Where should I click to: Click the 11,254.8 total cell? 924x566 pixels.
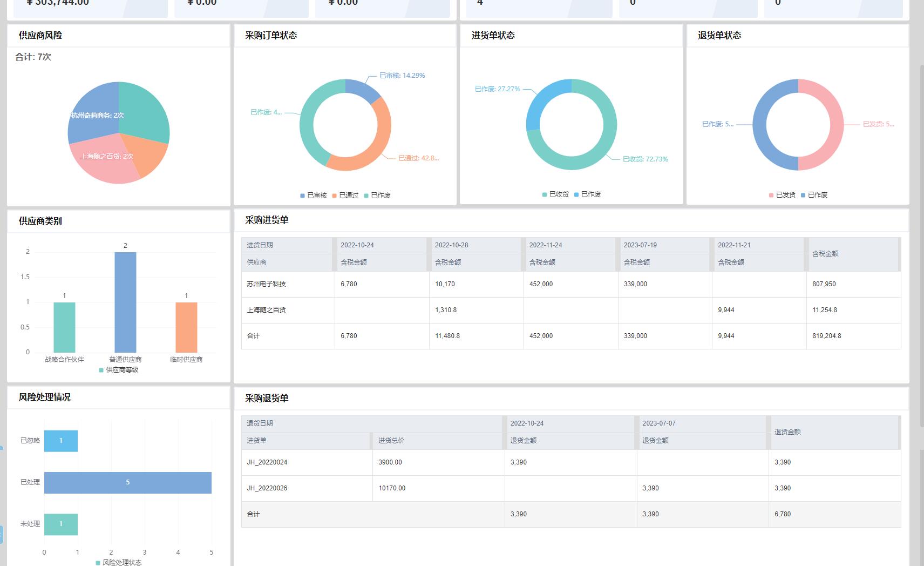(854, 310)
